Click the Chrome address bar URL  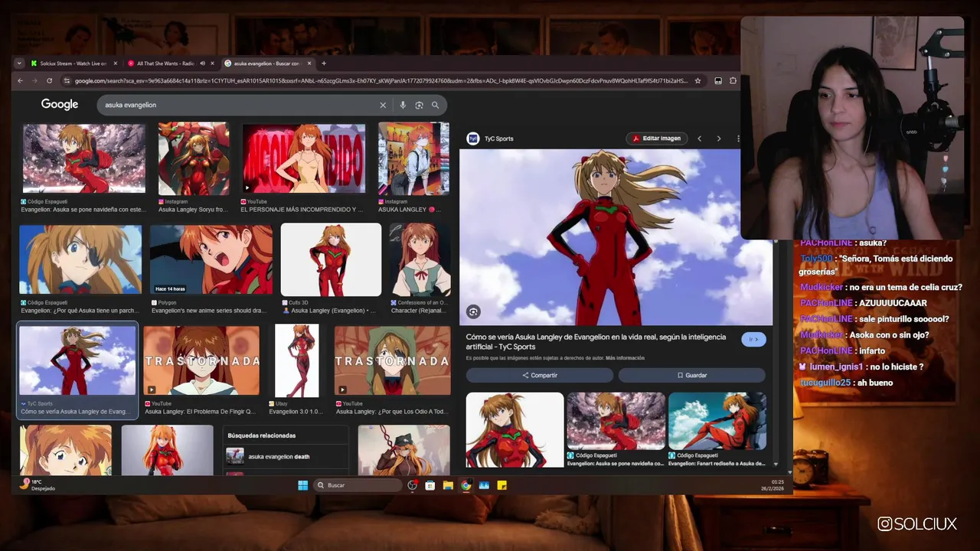[381, 80]
